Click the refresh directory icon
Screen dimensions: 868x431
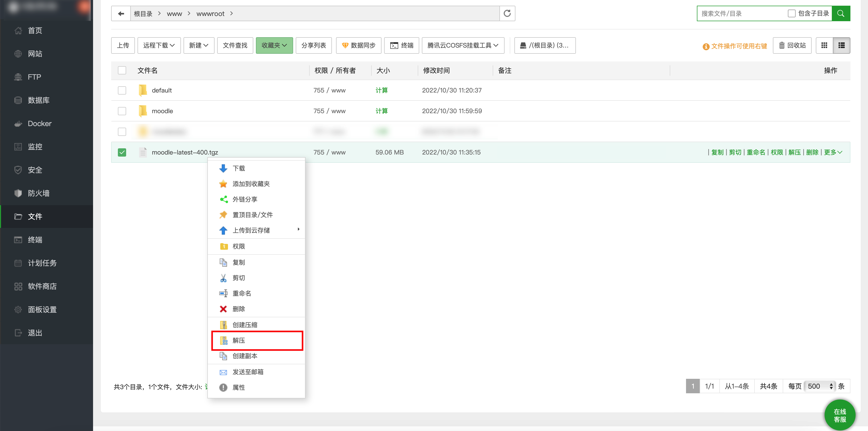tap(507, 13)
